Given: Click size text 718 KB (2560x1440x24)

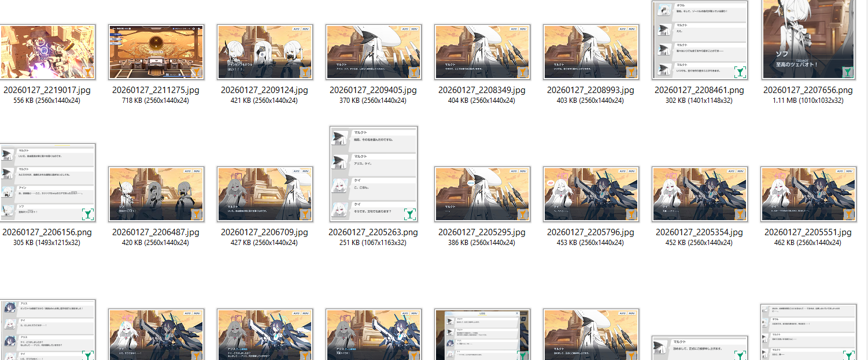Looking at the screenshot, I should pos(156,101).
